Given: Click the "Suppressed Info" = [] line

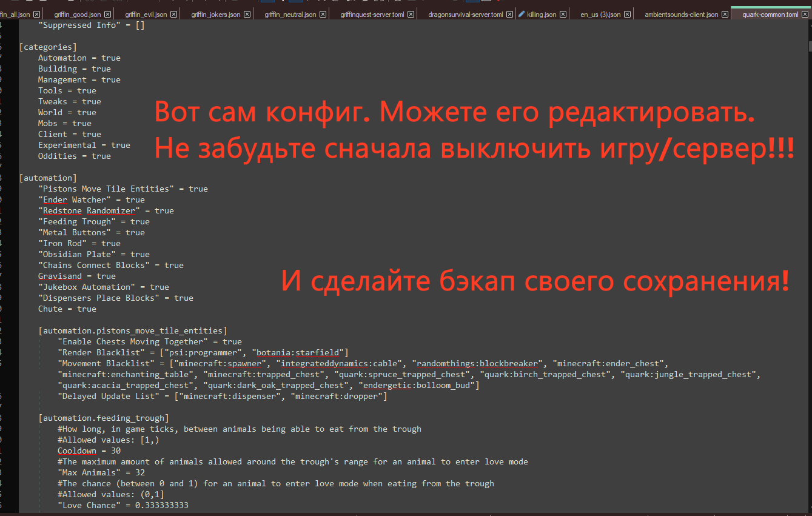Looking at the screenshot, I should [x=91, y=25].
